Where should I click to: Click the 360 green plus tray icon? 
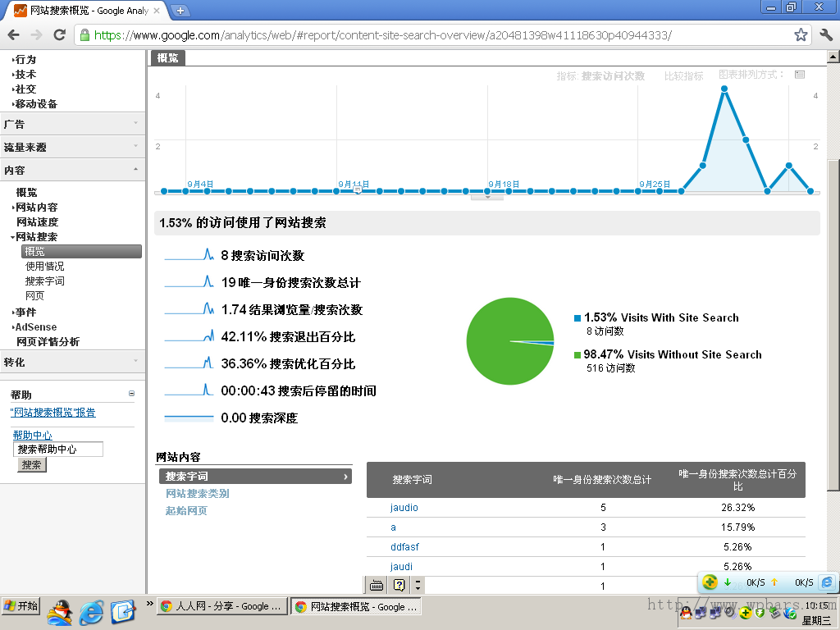[x=745, y=614]
